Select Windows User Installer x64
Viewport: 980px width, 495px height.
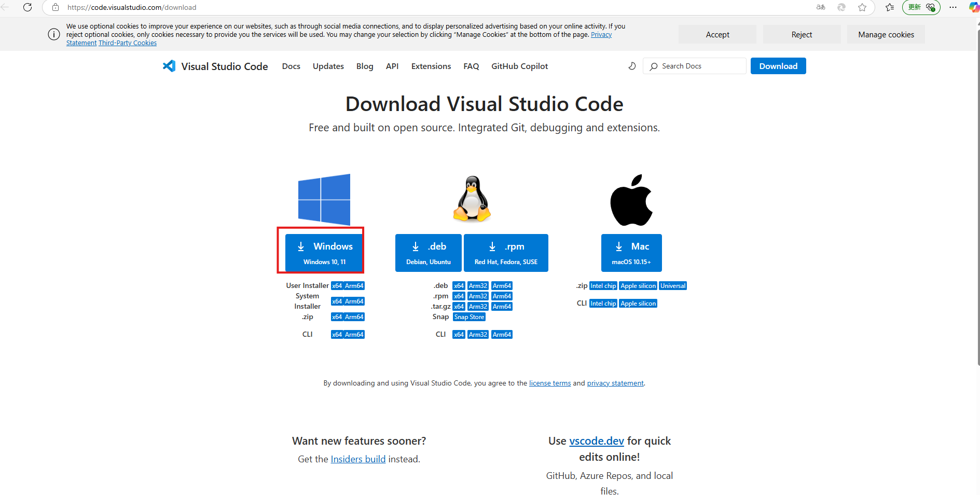pyautogui.click(x=337, y=286)
